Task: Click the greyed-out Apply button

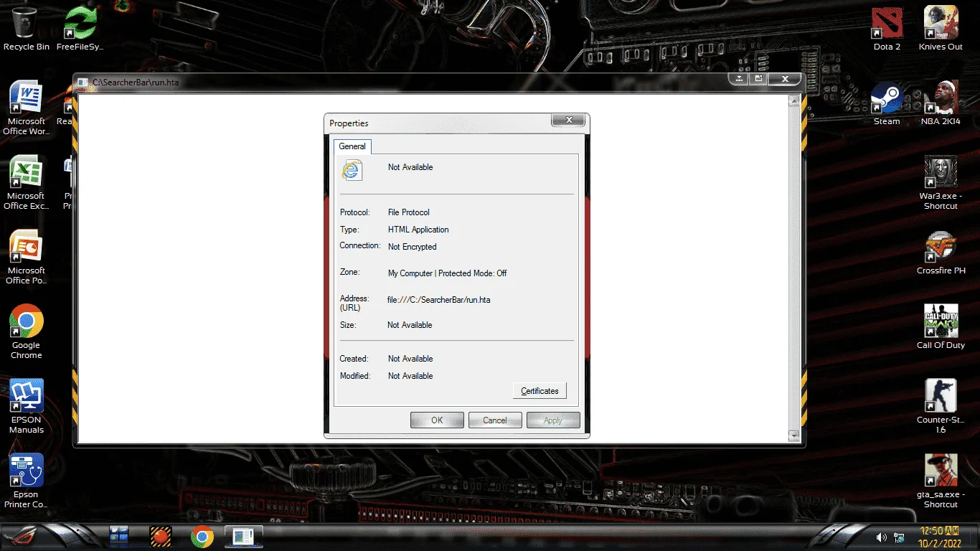Action: tap(553, 420)
